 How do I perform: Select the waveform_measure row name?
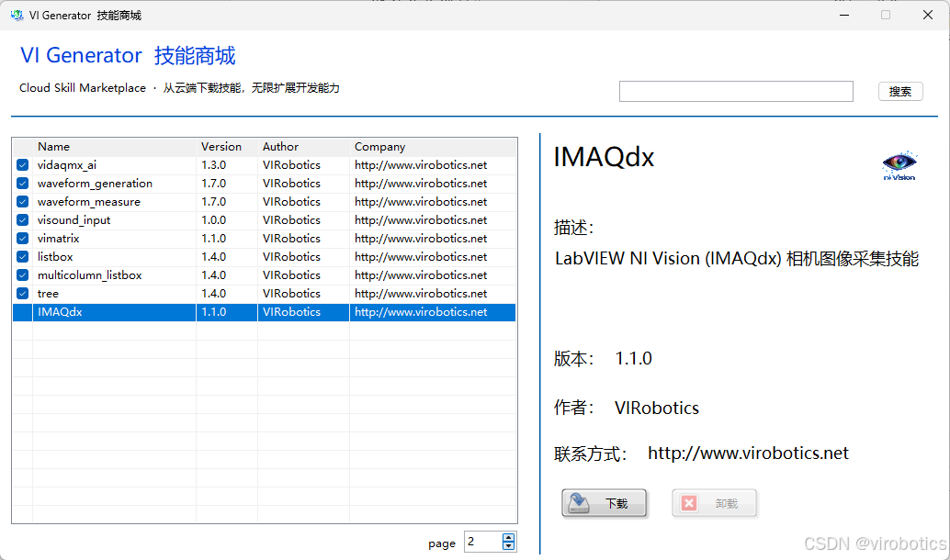pos(88,202)
